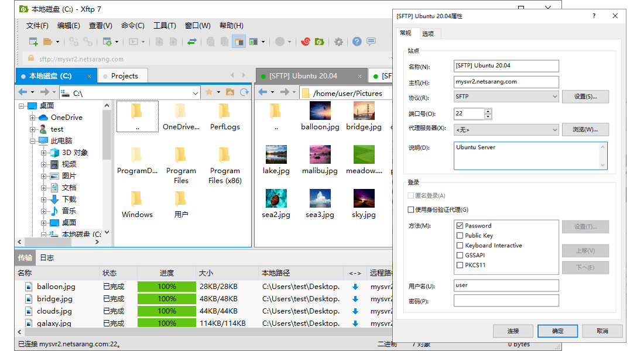Click the home folder icon above local file list

click(x=230, y=92)
